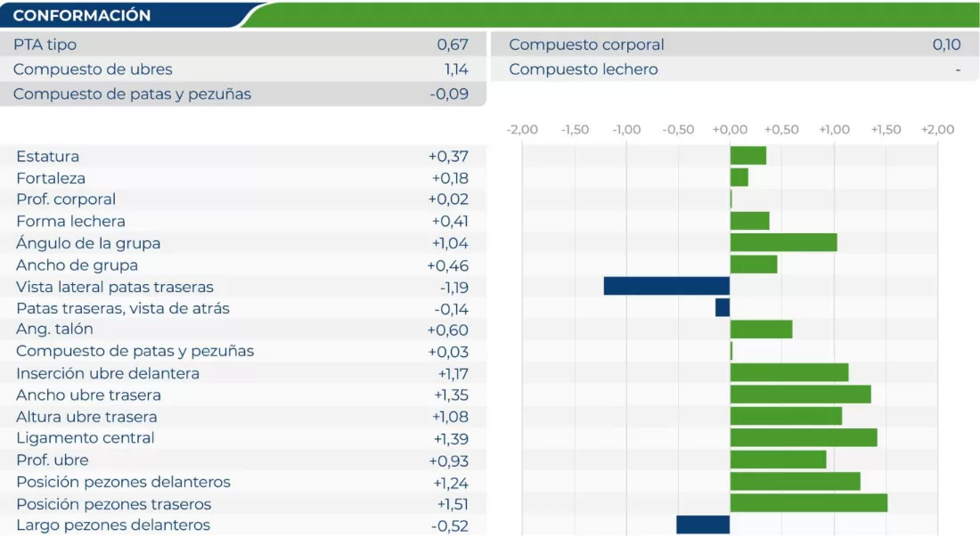Click the -2,00 axis scale label

522,130
